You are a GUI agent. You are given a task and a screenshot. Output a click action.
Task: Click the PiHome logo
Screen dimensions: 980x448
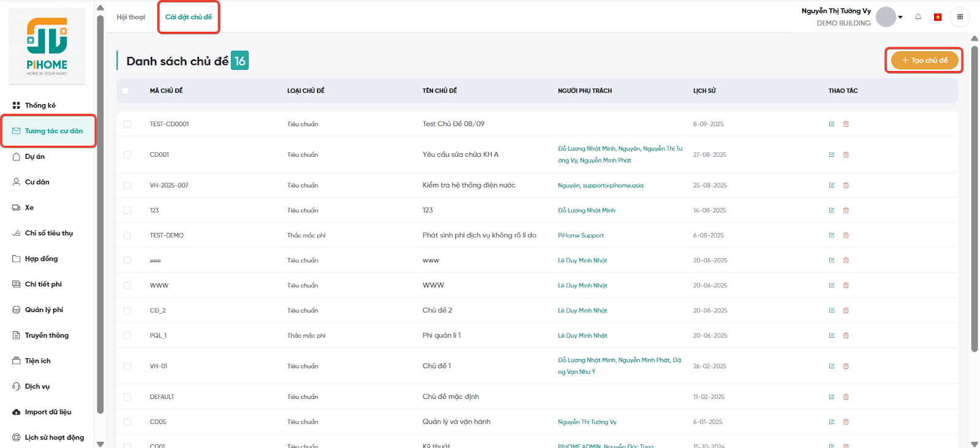(x=47, y=46)
